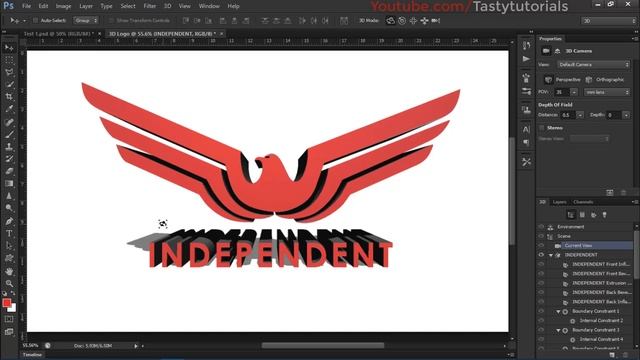
Task: Select the Quick Selection tool
Action: pyautogui.click(x=9, y=85)
